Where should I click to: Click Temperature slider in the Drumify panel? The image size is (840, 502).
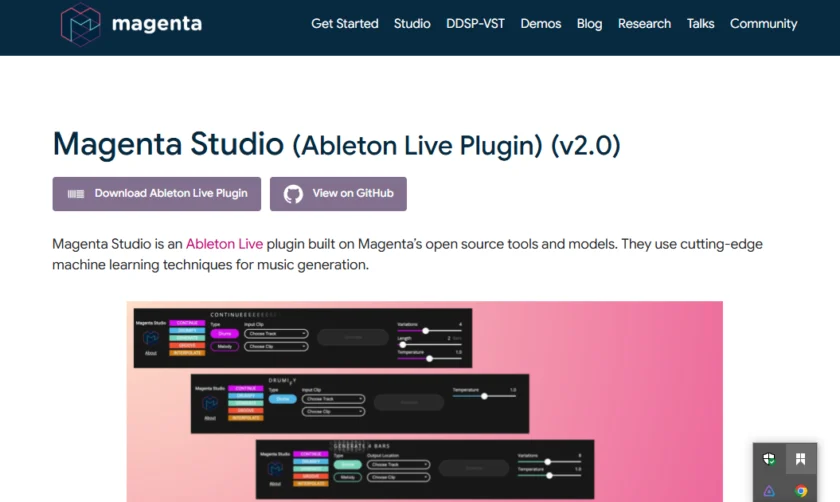[484, 396]
